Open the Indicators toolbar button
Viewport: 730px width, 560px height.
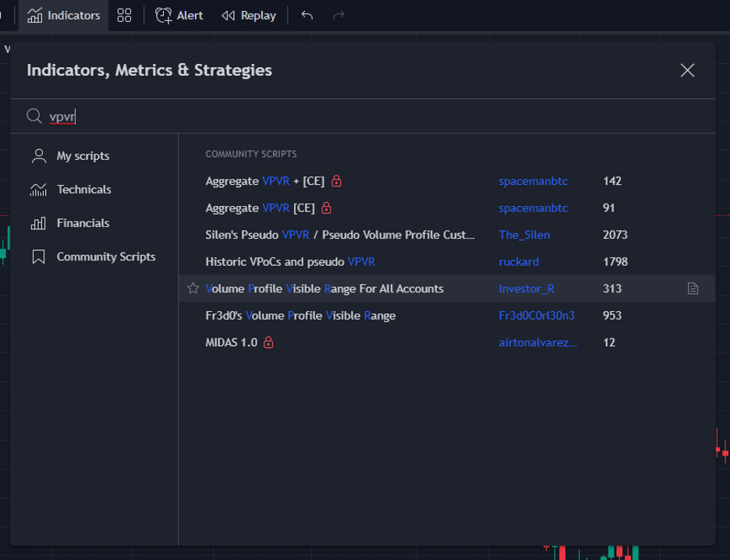pyautogui.click(x=64, y=16)
